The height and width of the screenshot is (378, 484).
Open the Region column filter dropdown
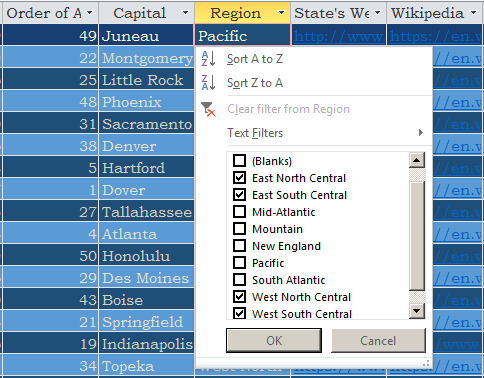(282, 13)
